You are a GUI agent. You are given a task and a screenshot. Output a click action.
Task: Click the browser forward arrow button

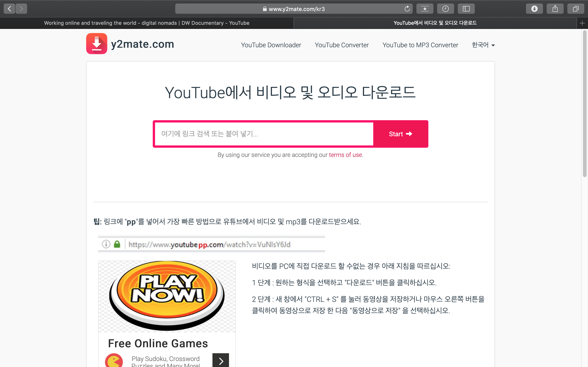pos(21,9)
